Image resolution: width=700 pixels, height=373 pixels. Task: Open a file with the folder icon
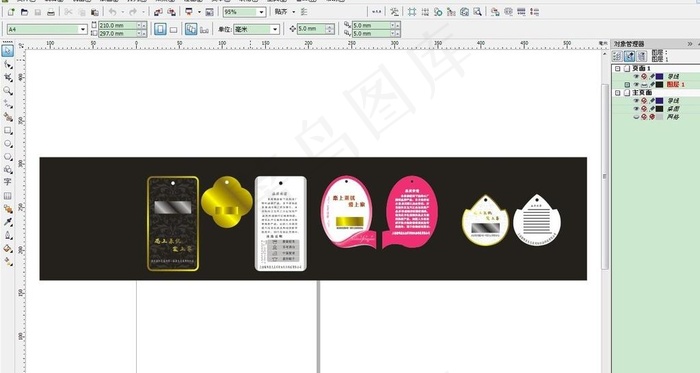click(25, 12)
